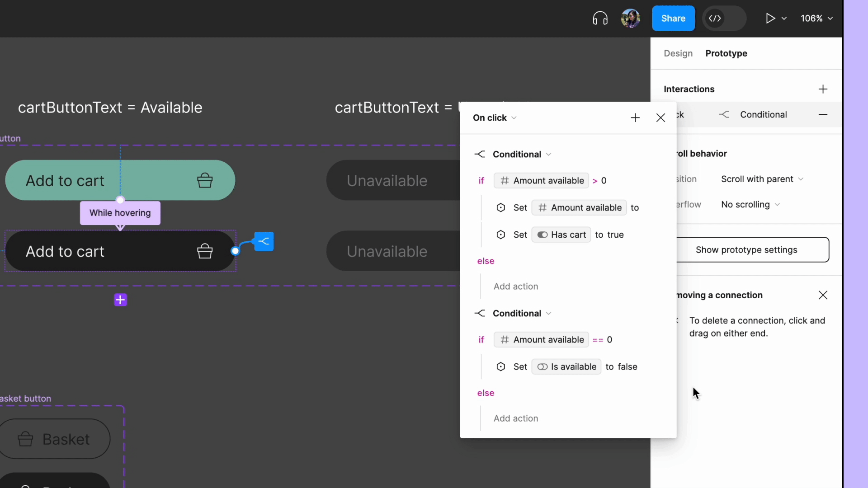Present prototype with the play icon

[770, 19]
